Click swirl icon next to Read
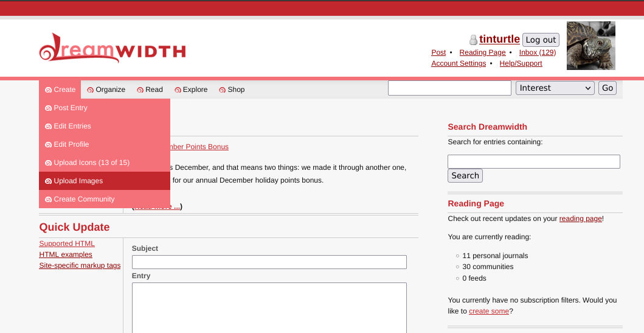Screen dimensions: 644x333 (x=140, y=90)
